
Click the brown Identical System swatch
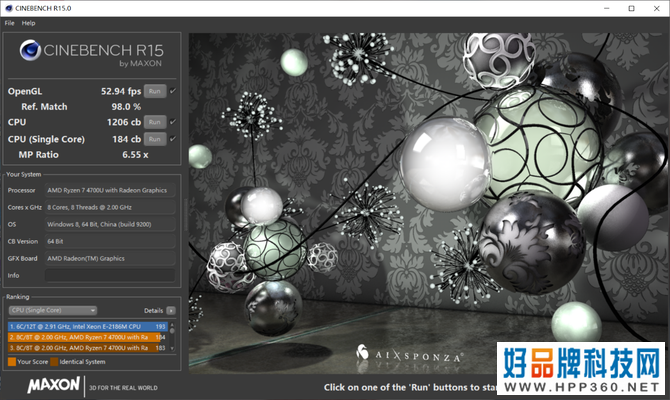[54, 362]
